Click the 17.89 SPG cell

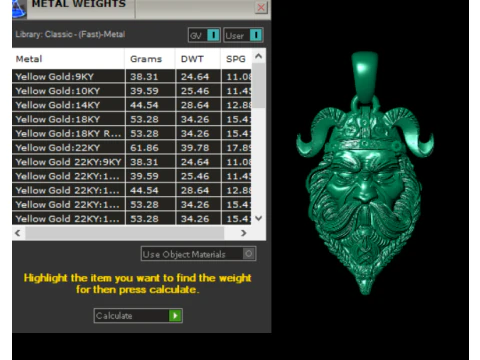tap(236, 148)
